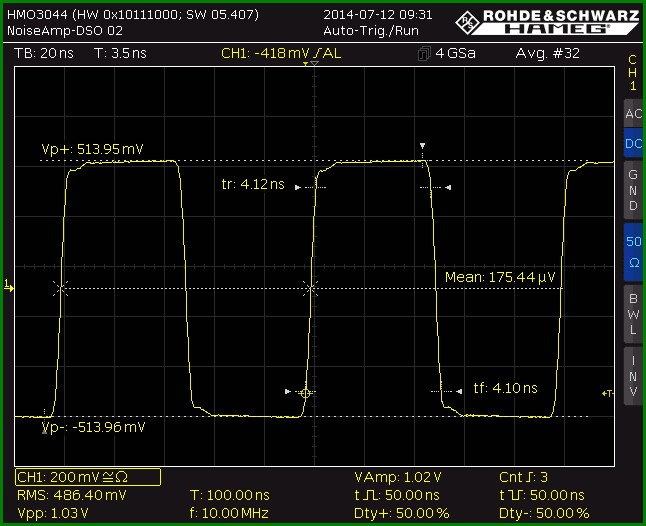Viewport: 646px width, 526px height.
Task: Select AC coupling in the CH1 menu
Action: tap(633, 113)
